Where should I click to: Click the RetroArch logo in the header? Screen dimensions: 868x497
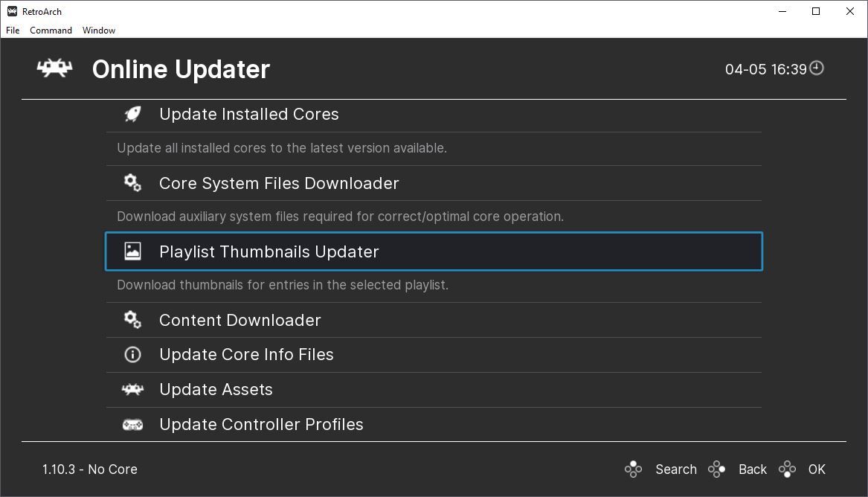[x=54, y=68]
